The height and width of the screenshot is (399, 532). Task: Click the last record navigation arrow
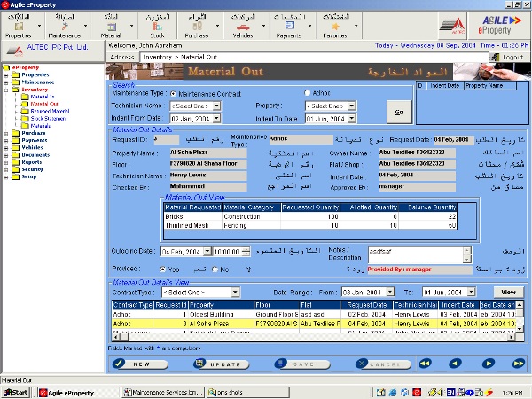coord(519,364)
